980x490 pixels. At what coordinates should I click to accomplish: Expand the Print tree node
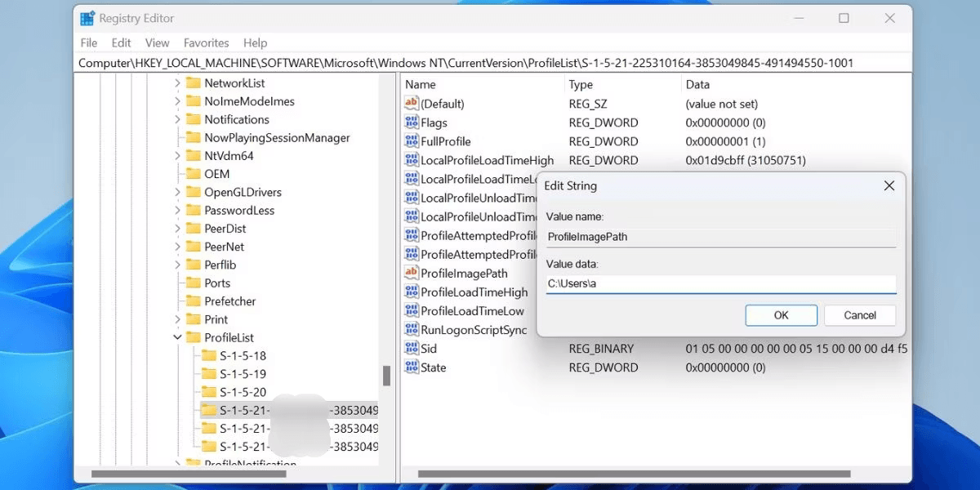[x=177, y=318]
